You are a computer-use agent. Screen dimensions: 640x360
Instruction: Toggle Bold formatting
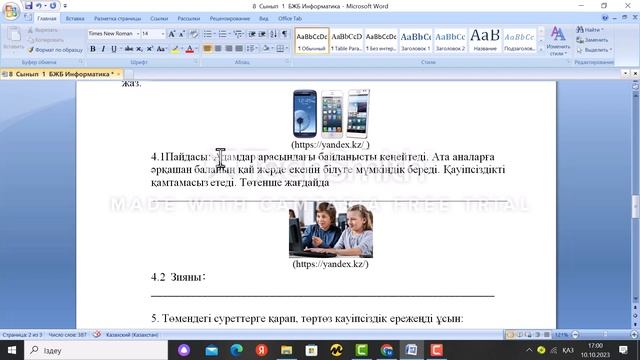pos(93,49)
